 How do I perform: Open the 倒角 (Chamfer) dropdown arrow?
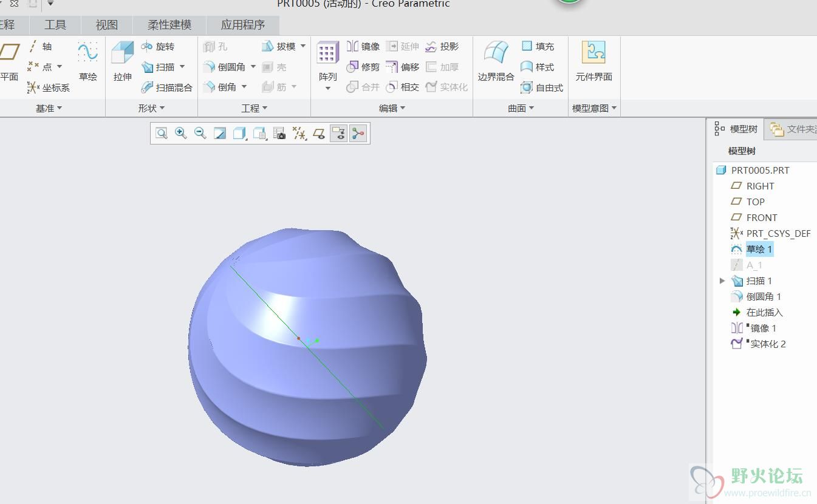(x=244, y=87)
